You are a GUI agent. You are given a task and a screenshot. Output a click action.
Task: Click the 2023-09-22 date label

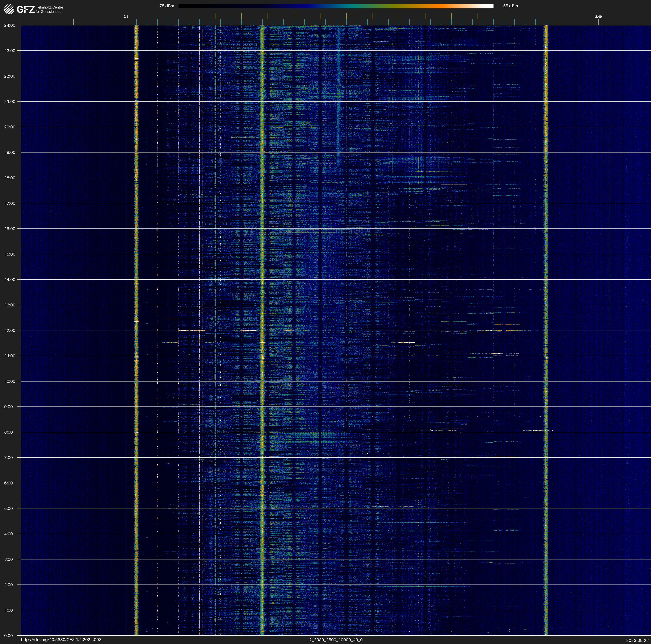click(x=637, y=640)
